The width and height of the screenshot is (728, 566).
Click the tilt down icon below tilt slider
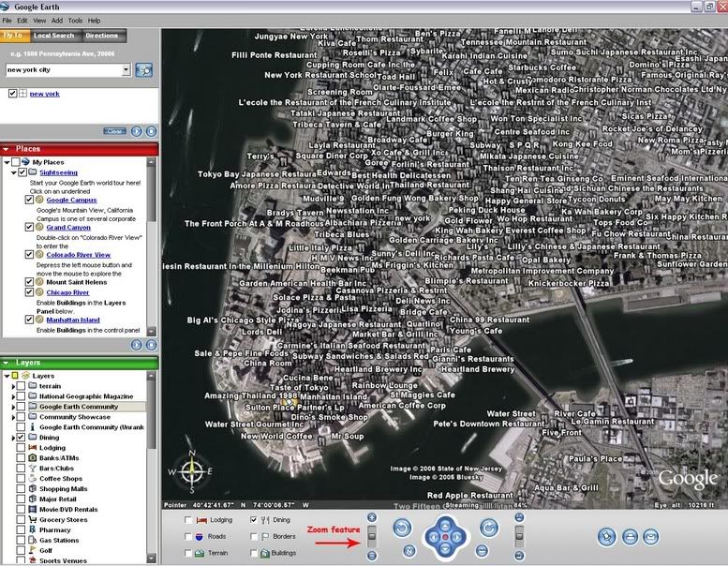coord(520,556)
